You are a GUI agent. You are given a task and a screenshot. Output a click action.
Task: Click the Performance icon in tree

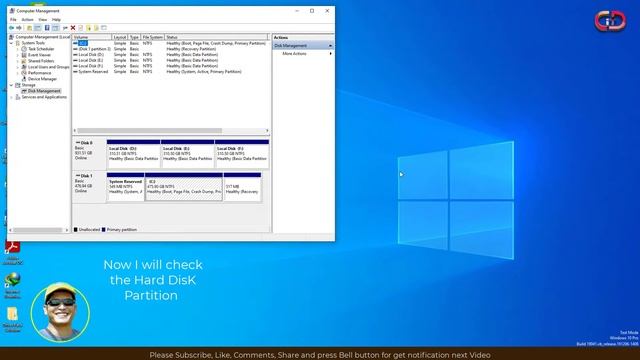pyautogui.click(x=24, y=73)
